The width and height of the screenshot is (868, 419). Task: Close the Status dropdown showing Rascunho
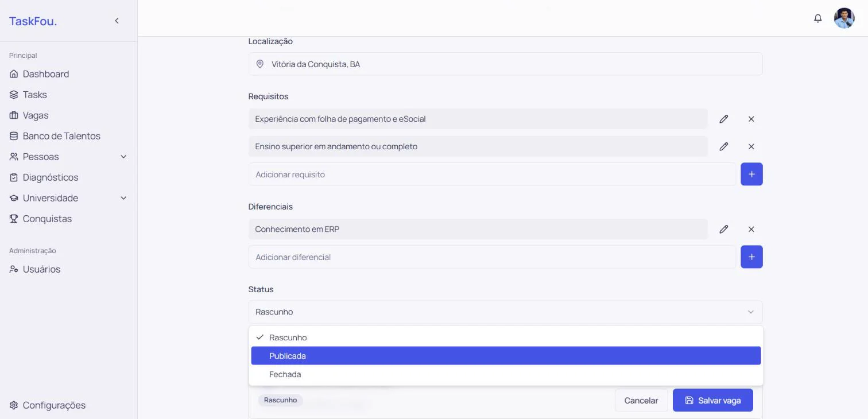pos(505,312)
